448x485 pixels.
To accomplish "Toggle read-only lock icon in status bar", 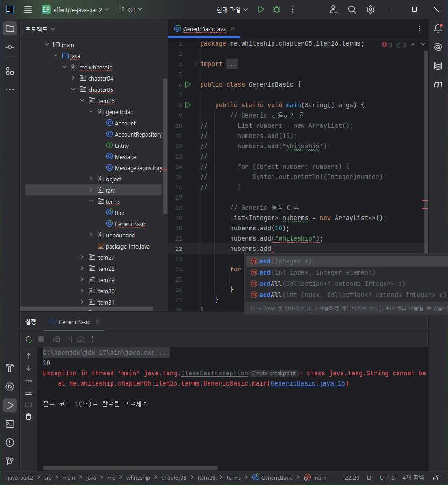I will (436, 478).
